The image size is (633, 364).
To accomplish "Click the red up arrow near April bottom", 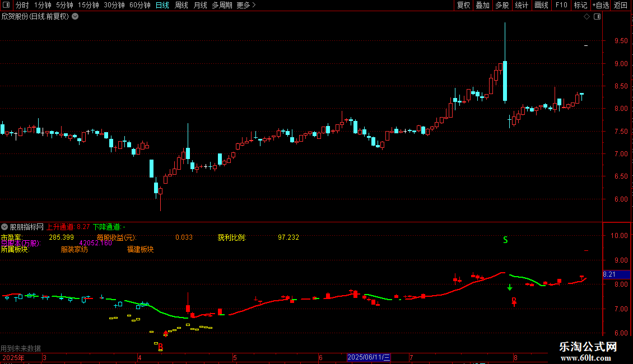I will (x=165, y=333).
